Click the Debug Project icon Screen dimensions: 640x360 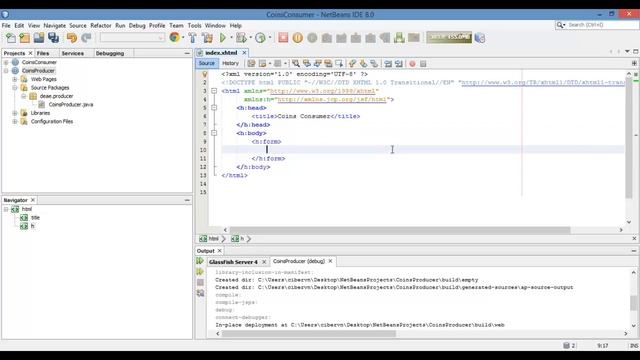(241, 38)
